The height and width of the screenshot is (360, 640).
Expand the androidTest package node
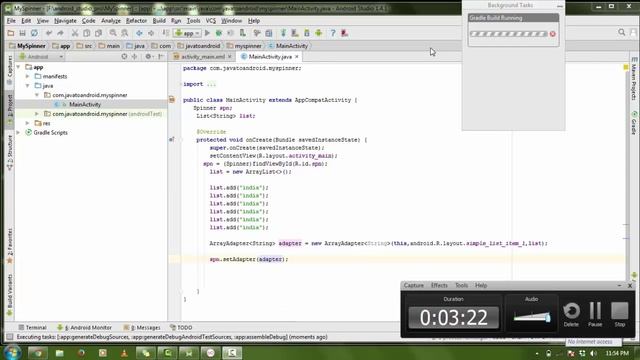pyautogui.click(x=37, y=114)
